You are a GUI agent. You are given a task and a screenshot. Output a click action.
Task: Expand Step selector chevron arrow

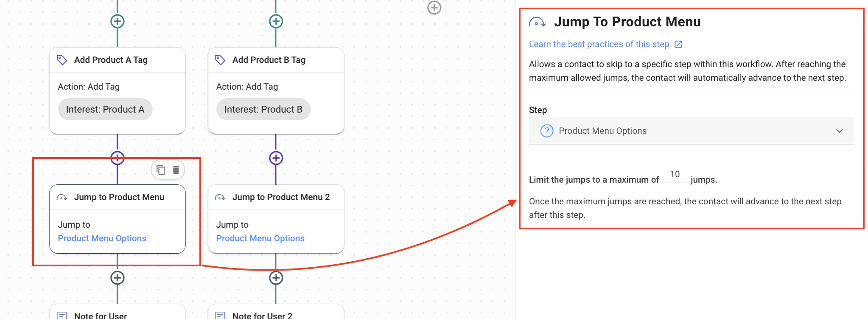click(x=839, y=131)
